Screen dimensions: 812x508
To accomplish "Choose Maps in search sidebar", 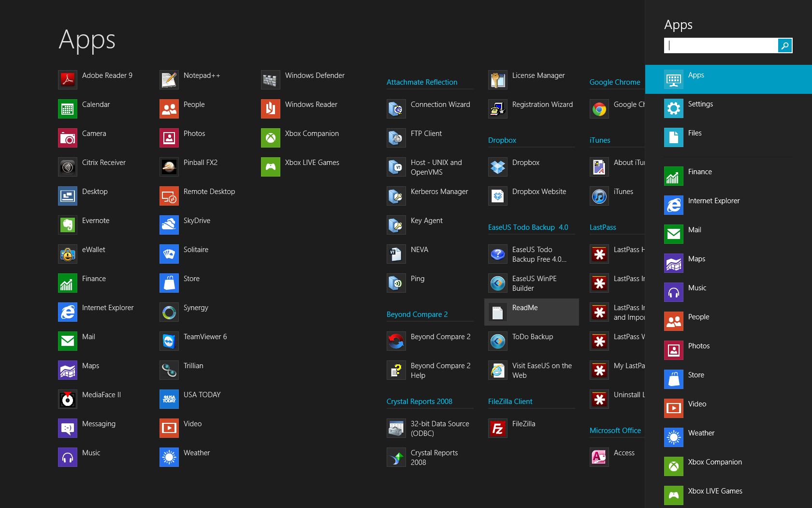I will click(x=728, y=263).
